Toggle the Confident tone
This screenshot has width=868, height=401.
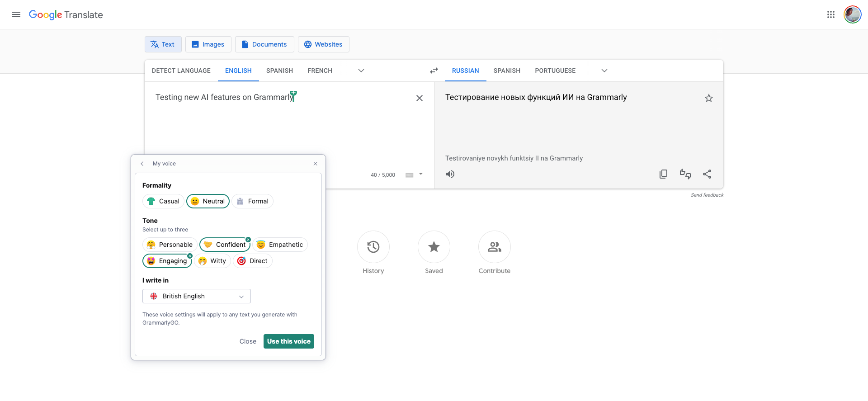(225, 245)
